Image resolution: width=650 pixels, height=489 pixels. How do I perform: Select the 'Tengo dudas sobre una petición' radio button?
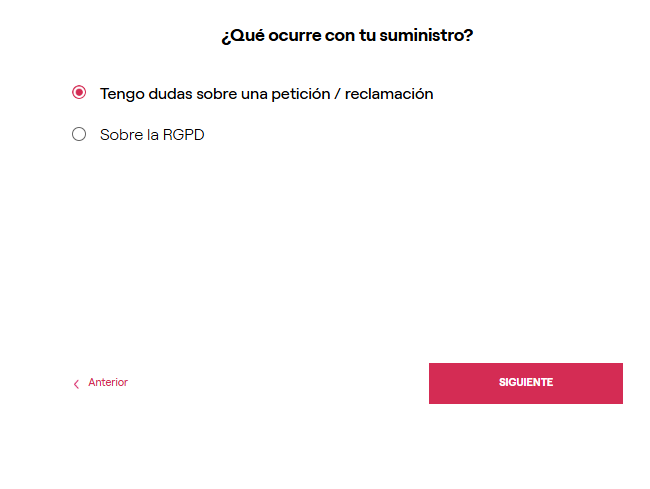click(x=79, y=92)
